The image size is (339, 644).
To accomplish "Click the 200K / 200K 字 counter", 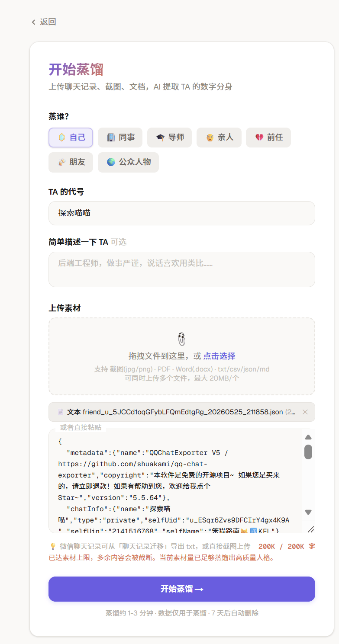I will click(287, 547).
